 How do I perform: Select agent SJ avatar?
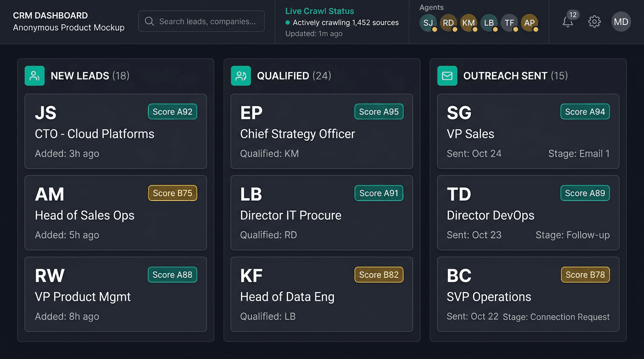[x=428, y=22]
